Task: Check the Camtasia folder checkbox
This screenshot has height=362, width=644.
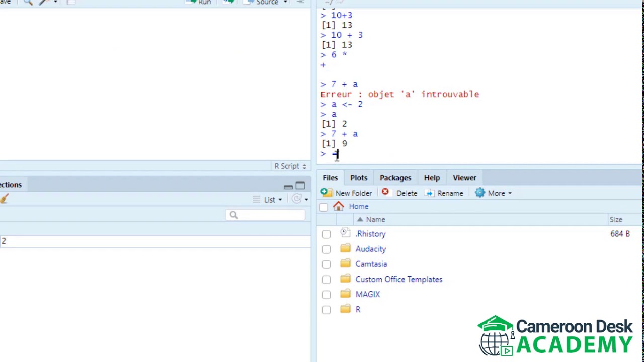Action: pos(326,264)
